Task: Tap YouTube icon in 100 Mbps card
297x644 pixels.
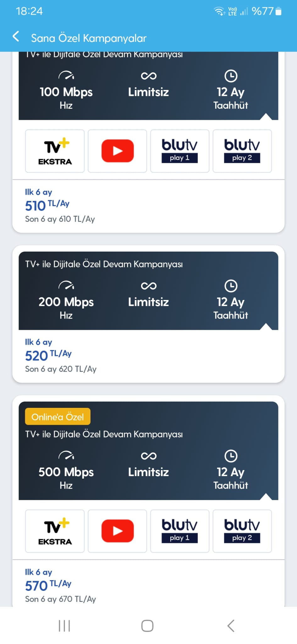Action: tap(117, 151)
